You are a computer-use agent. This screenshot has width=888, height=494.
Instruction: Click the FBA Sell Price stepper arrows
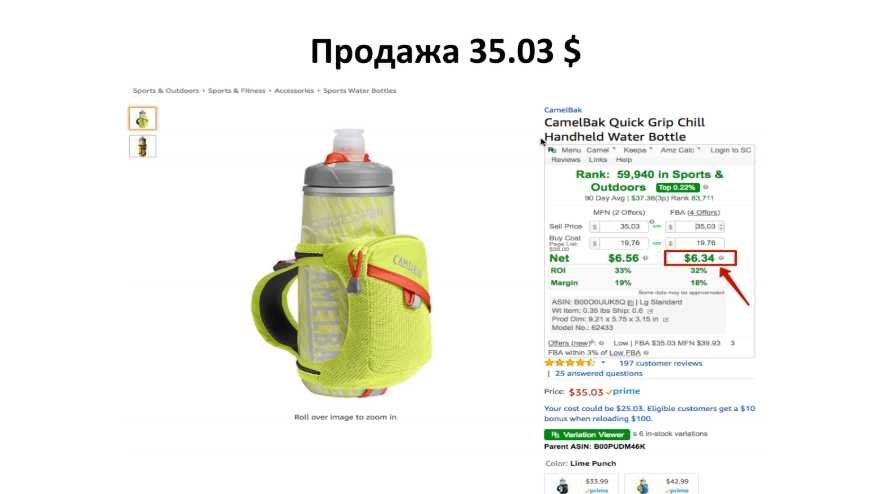(721, 227)
